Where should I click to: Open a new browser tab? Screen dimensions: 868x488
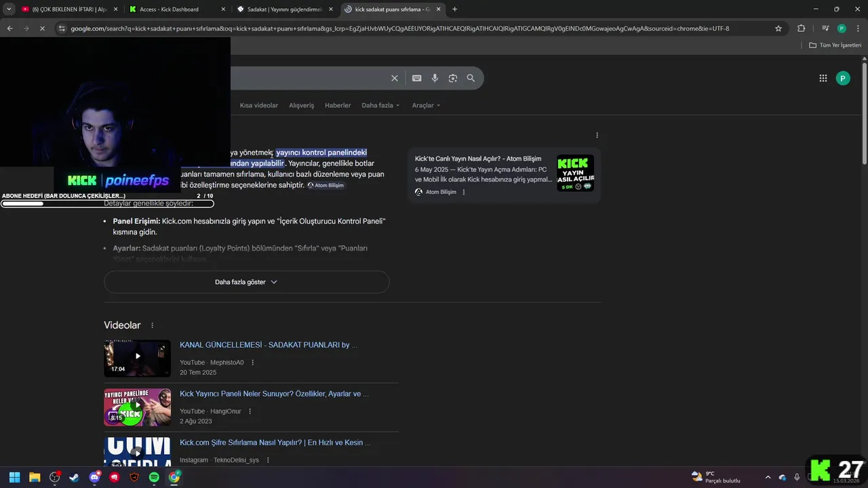[454, 9]
